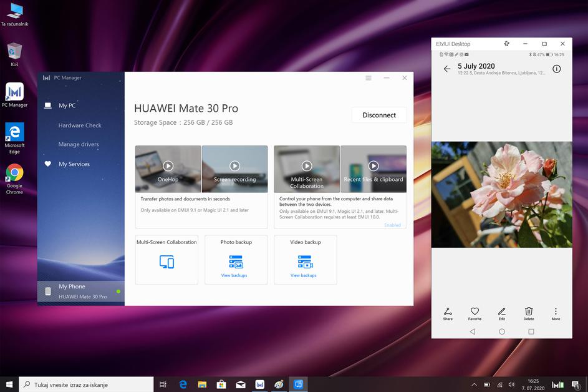This screenshot has height=392, width=588.
Task: Mark the photo as Favorite
Action: (475, 312)
